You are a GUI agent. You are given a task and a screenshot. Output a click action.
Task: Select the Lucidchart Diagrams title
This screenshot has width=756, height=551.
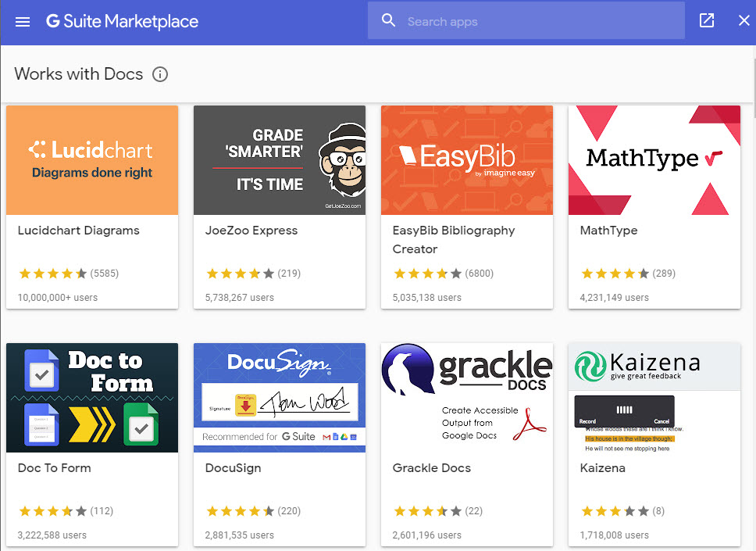(79, 231)
